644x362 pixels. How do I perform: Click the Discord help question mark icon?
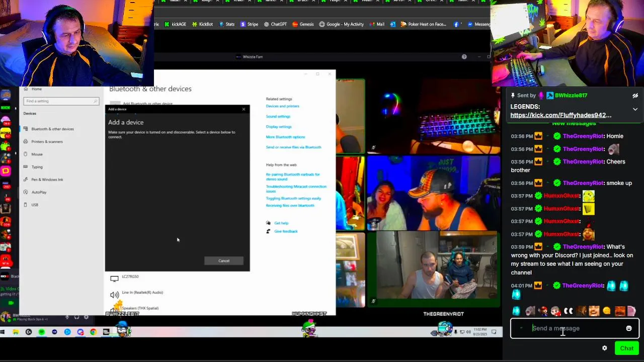coord(464,57)
